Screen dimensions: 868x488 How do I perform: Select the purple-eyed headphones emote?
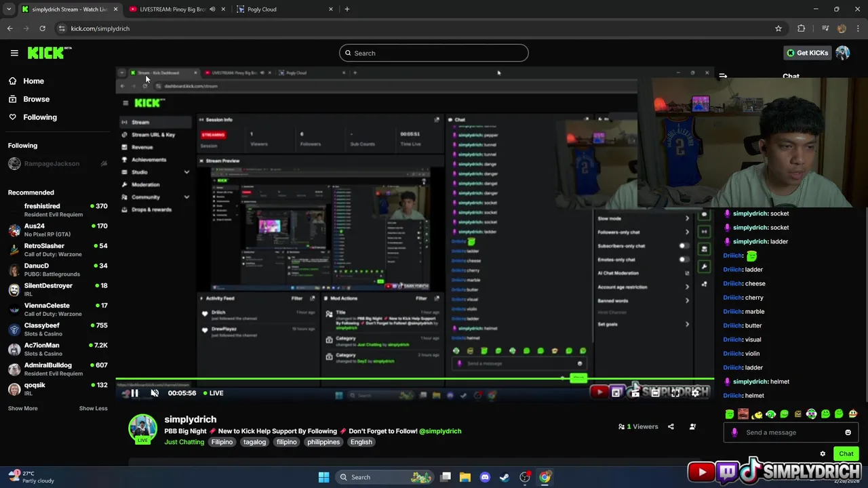tap(812, 414)
